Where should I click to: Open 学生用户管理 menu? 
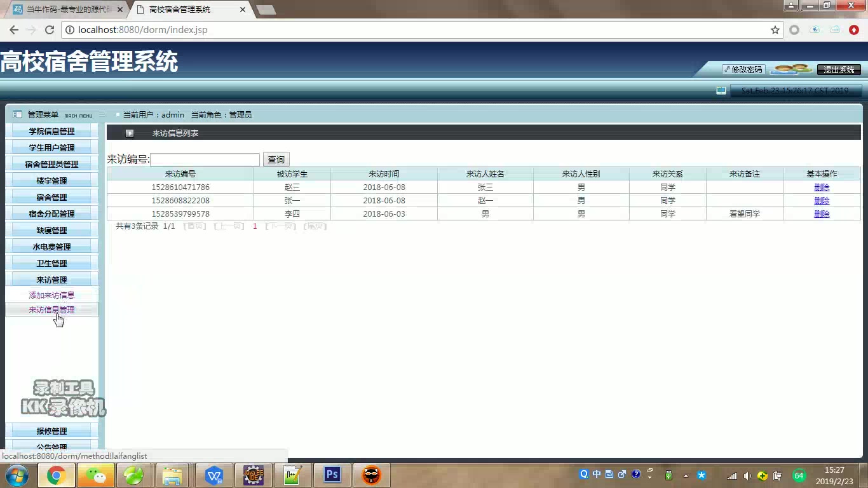tap(51, 147)
